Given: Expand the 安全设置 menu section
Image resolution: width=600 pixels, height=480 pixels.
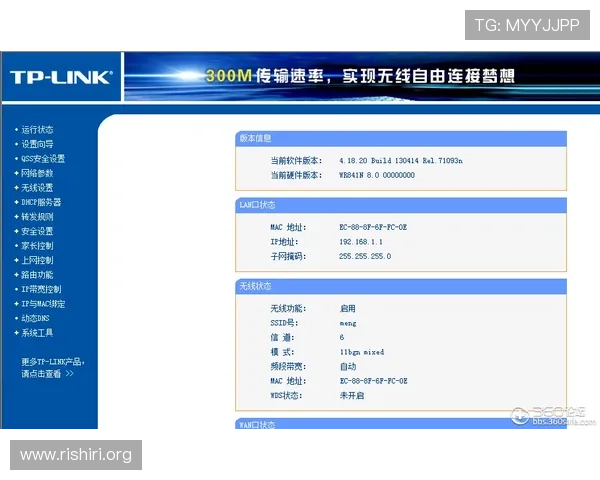Looking at the screenshot, I should 37,231.
